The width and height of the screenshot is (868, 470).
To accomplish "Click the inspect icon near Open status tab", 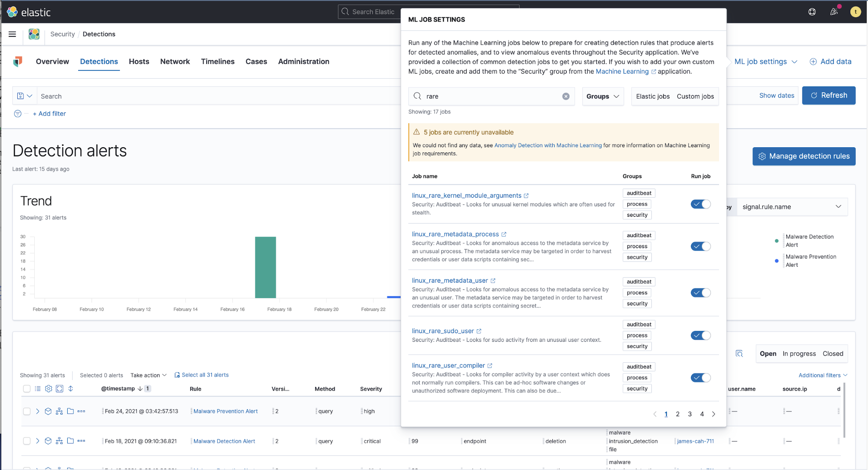I will pos(739,354).
